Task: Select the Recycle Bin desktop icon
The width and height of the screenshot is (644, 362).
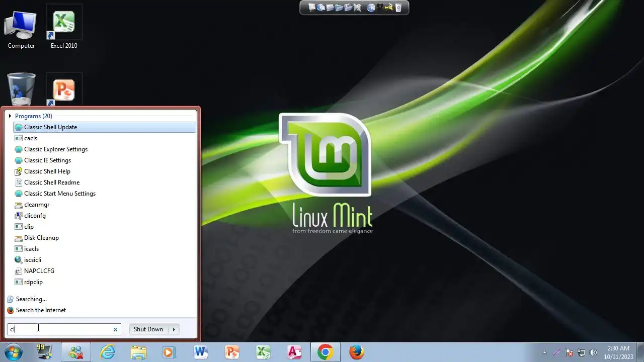Action: tap(21, 89)
